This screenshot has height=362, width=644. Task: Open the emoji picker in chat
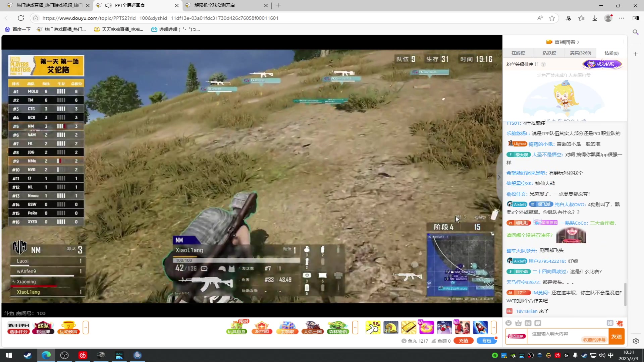pyautogui.click(x=508, y=323)
